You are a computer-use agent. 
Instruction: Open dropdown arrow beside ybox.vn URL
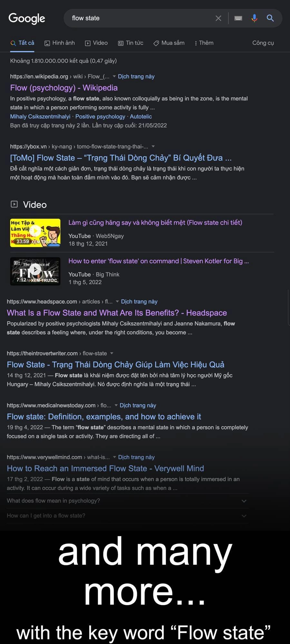coord(153,147)
